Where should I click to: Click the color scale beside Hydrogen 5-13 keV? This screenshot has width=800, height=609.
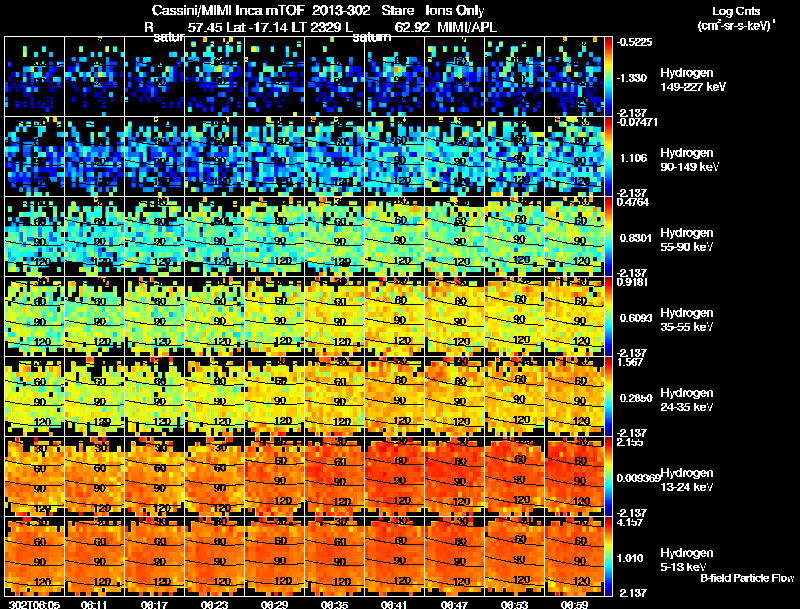[x=608, y=556]
